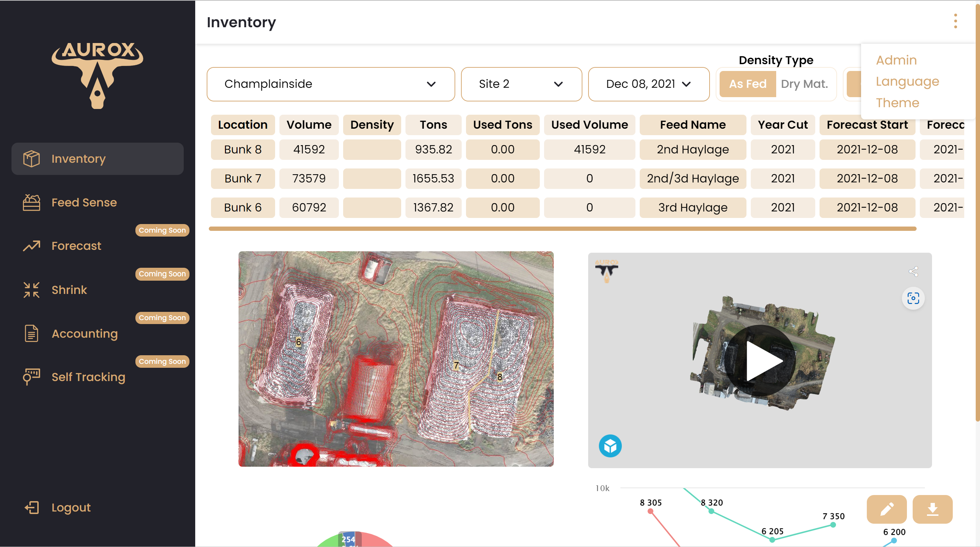Open the Forecast page
Screen dimensions: 980x547
pos(76,246)
